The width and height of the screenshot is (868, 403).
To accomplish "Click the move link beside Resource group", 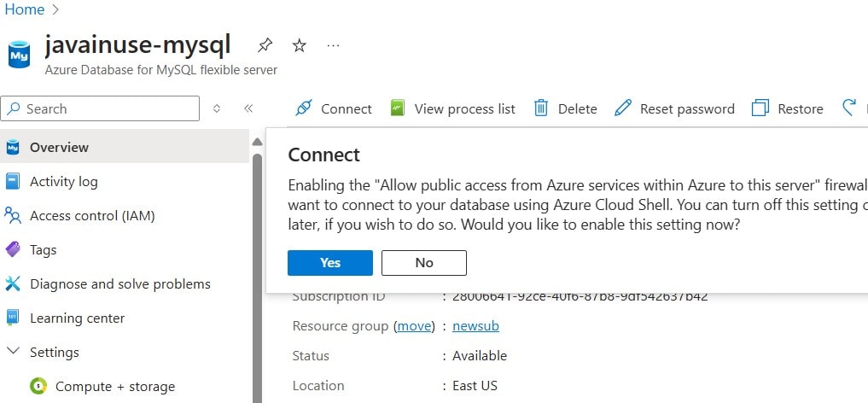I will click(x=414, y=326).
